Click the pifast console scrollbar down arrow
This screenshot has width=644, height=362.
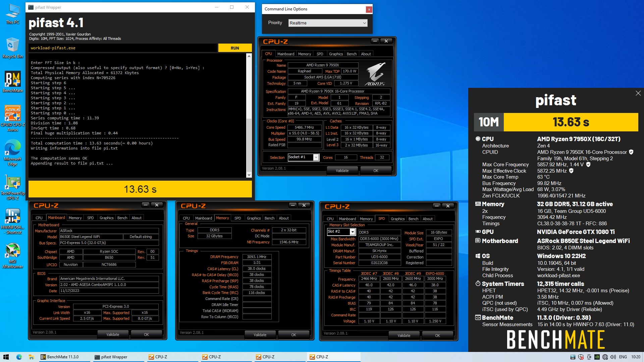click(x=249, y=175)
